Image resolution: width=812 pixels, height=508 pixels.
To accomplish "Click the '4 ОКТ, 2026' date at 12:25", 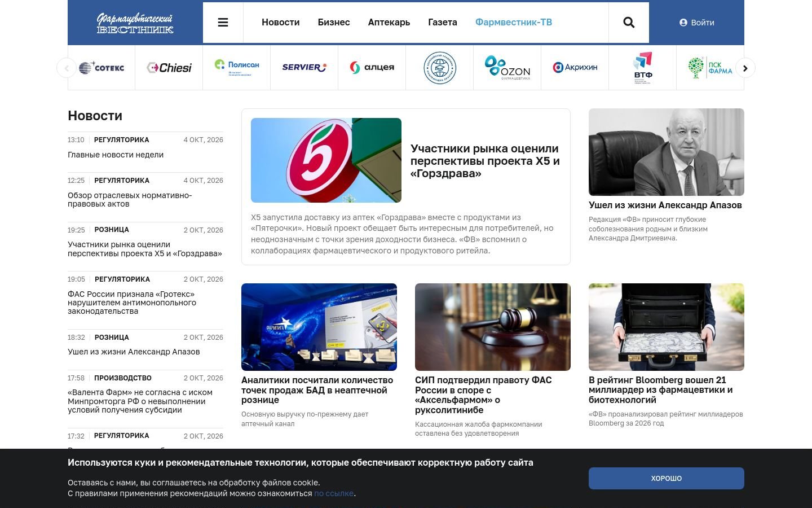I will [203, 180].
